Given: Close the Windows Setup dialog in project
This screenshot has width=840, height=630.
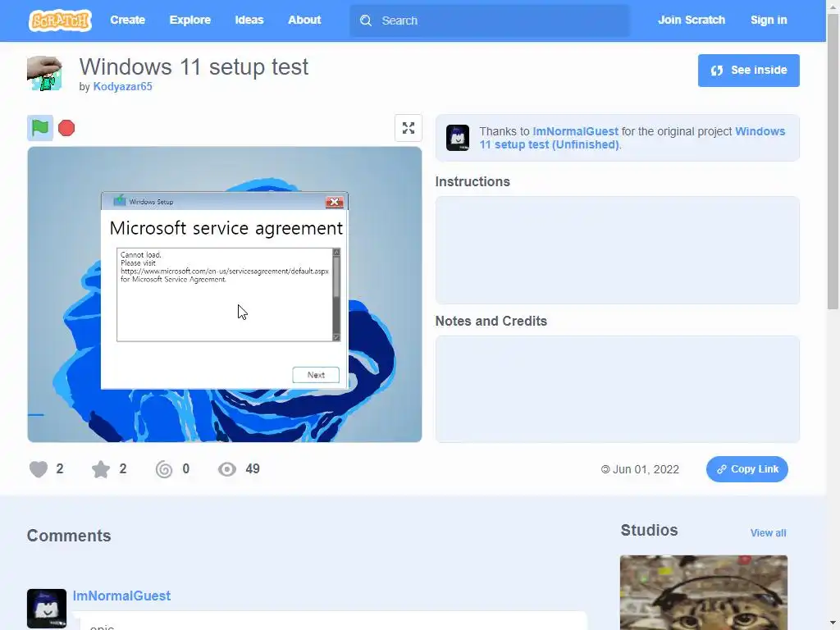Looking at the screenshot, I should [x=335, y=202].
